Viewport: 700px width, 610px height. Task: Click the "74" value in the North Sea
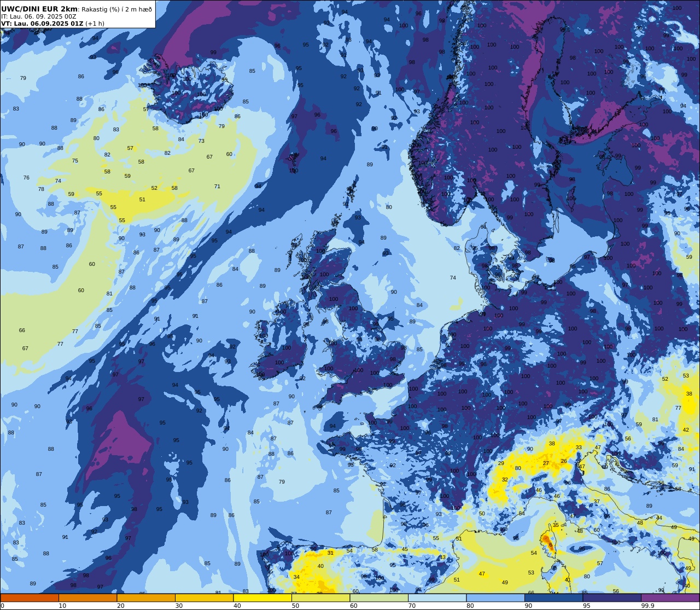pos(453,278)
